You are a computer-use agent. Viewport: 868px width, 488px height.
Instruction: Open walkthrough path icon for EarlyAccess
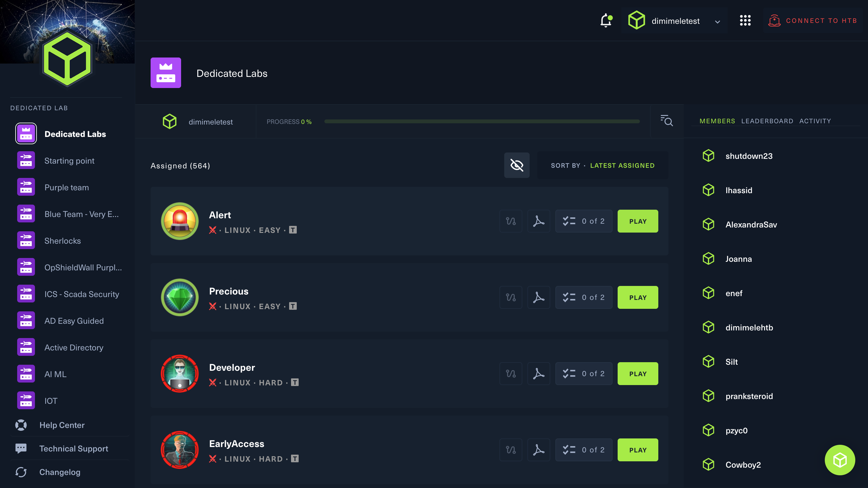tap(511, 450)
